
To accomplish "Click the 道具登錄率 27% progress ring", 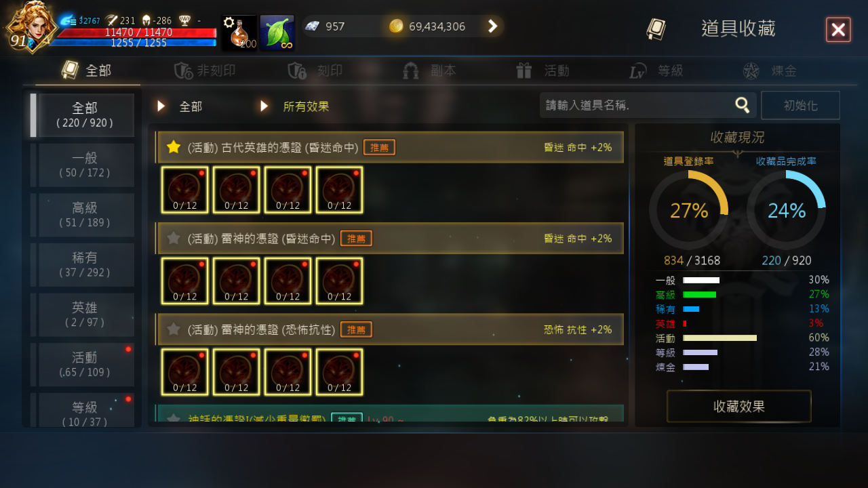I will [x=689, y=211].
